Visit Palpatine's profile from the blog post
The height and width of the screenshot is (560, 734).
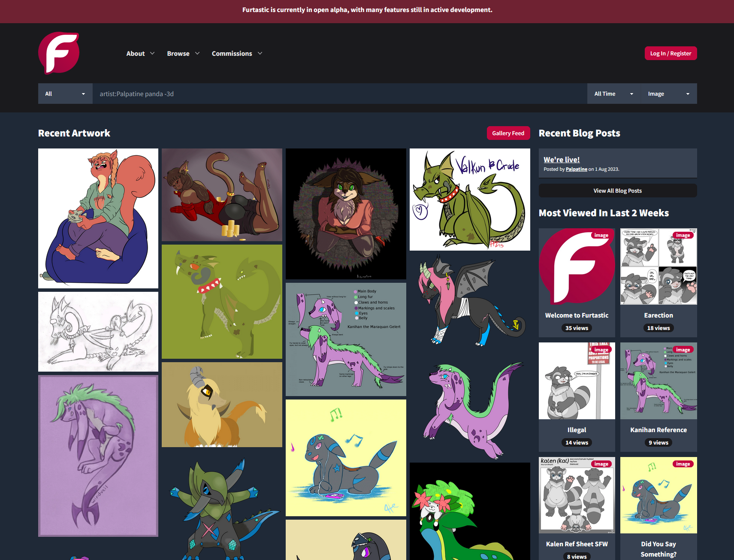[577, 169]
